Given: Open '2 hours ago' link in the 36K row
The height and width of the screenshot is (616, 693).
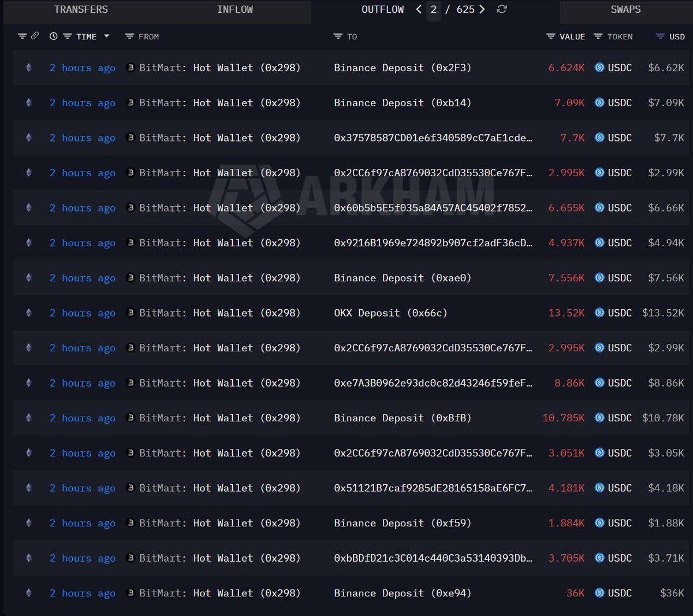Looking at the screenshot, I should (83, 593).
